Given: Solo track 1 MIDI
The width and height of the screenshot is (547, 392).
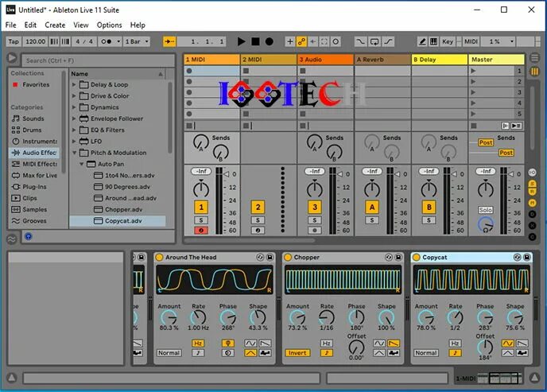Looking at the screenshot, I should click(x=201, y=220).
